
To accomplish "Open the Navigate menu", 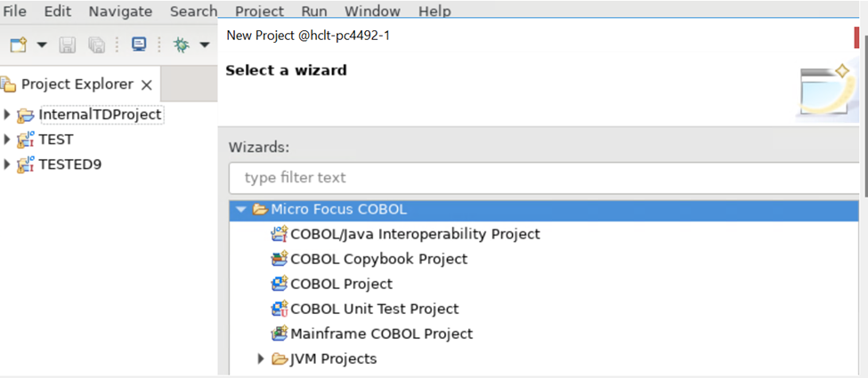I will 120,12.
